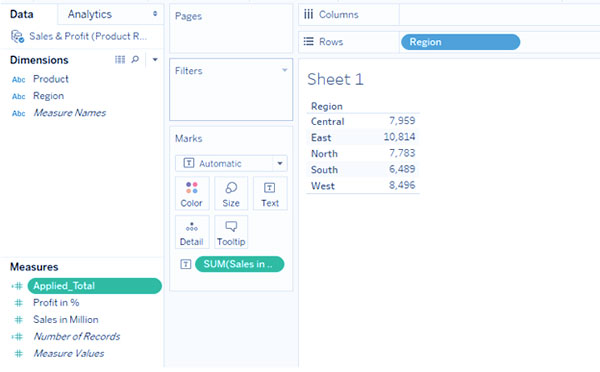Viewport: 600px width, 372px height.
Task: Click the search icon in Dimensions header
Action: coord(135,59)
